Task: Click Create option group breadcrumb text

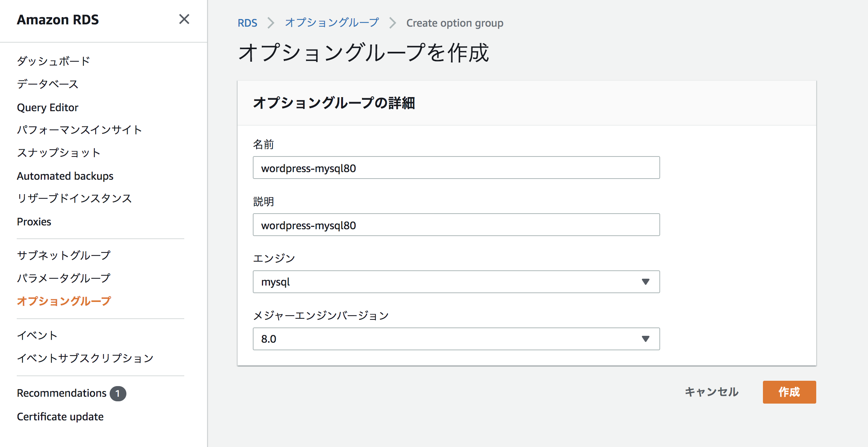Action: (x=455, y=23)
